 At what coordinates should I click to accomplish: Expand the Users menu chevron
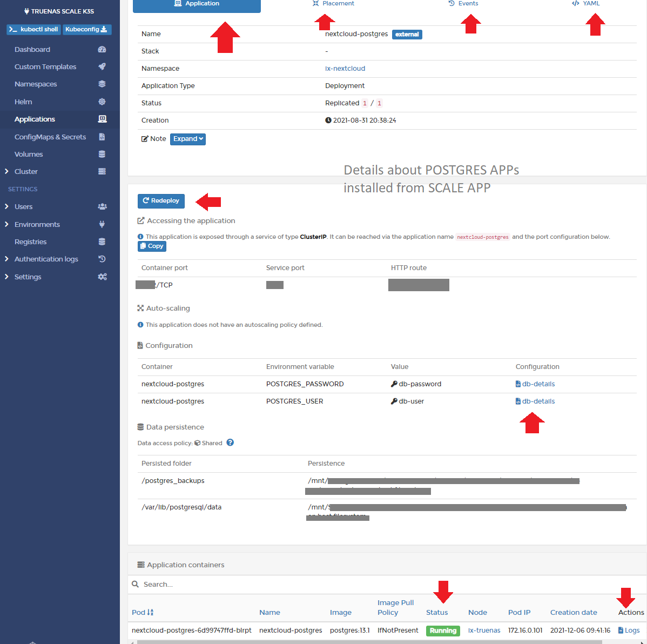(6, 206)
